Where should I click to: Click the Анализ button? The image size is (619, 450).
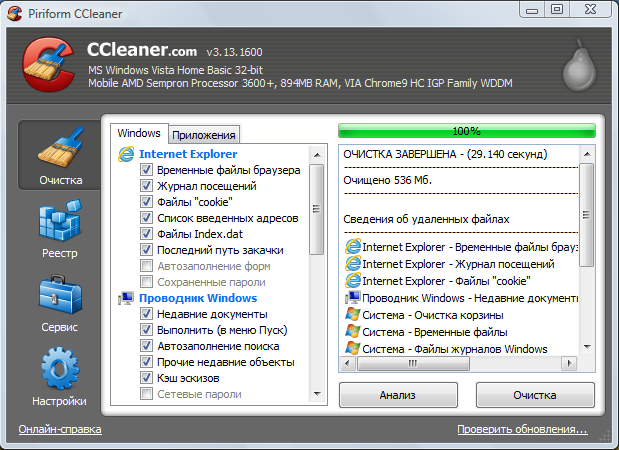[x=398, y=395]
